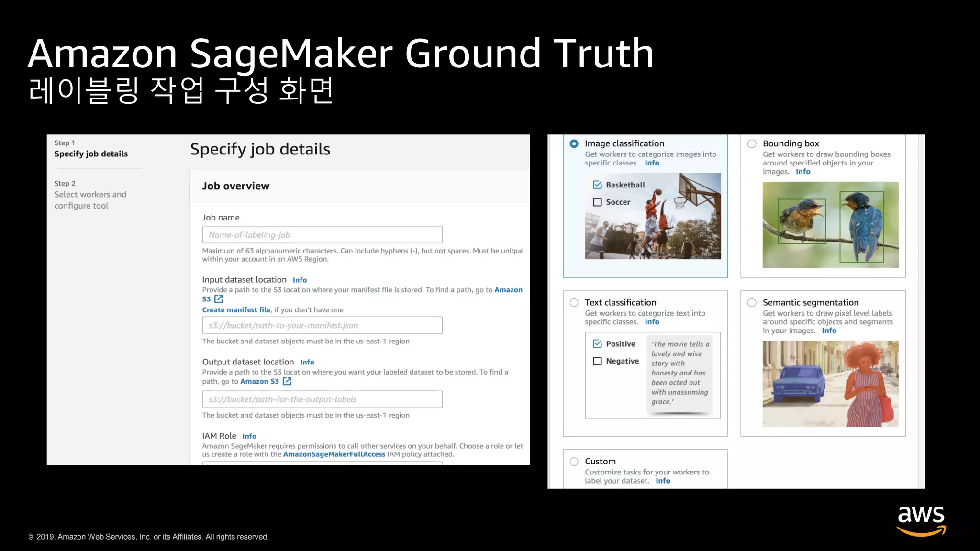The height and width of the screenshot is (551, 980).
Task: Select the Custom task type radio
Action: (x=574, y=462)
